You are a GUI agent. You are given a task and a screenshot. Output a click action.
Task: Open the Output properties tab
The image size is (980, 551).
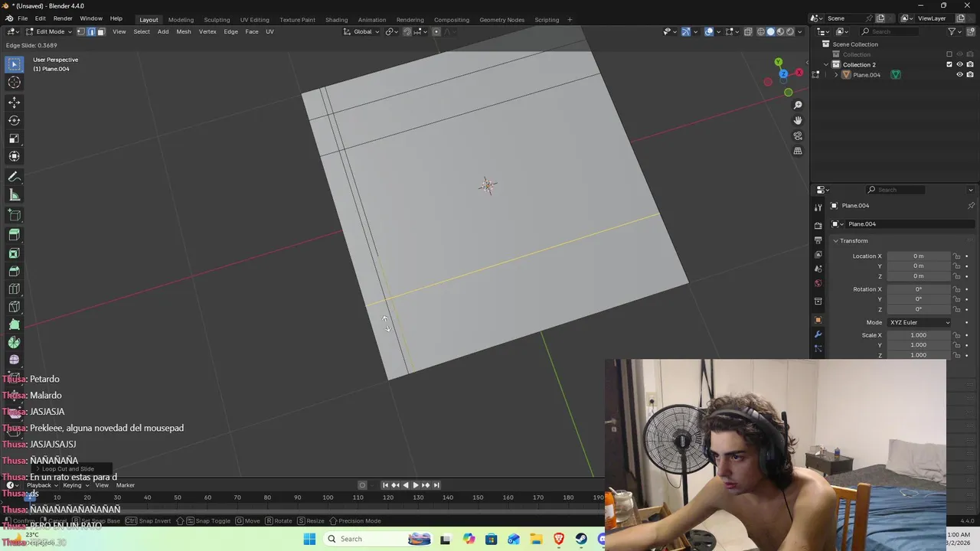818,240
